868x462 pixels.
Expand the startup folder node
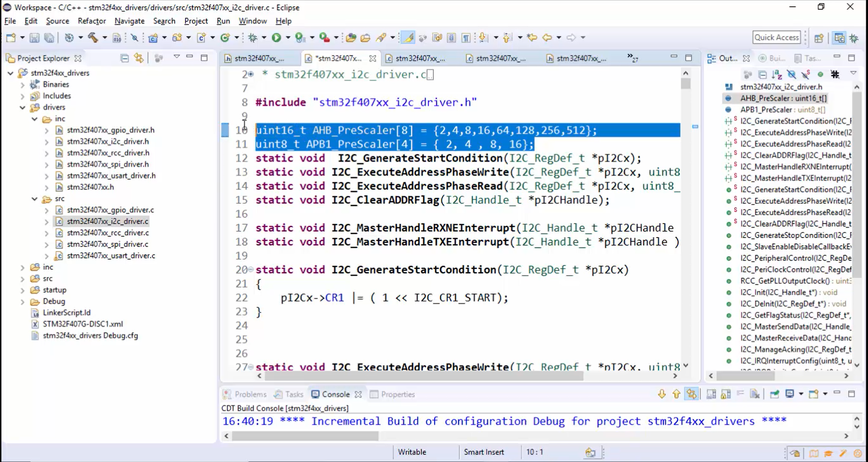[x=23, y=290]
